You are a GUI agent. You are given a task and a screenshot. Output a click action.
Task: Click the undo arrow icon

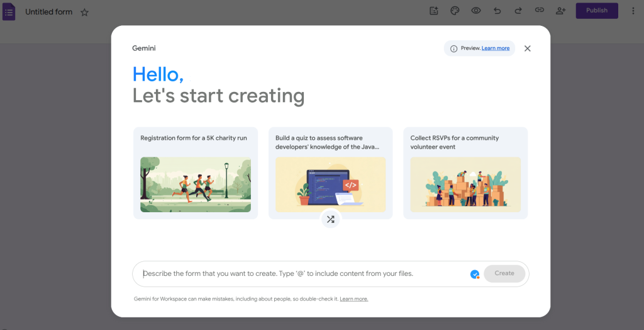click(x=497, y=11)
